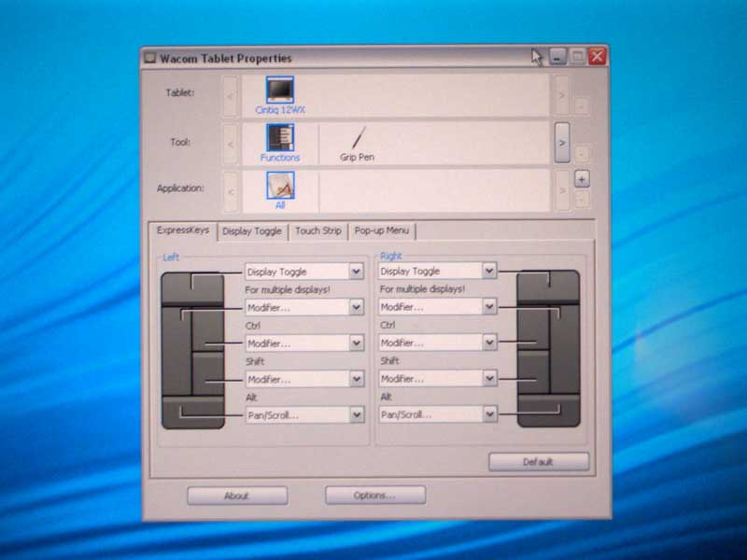Open the Left Display Toggle dropdown
747x560 pixels.
coord(304,272)
